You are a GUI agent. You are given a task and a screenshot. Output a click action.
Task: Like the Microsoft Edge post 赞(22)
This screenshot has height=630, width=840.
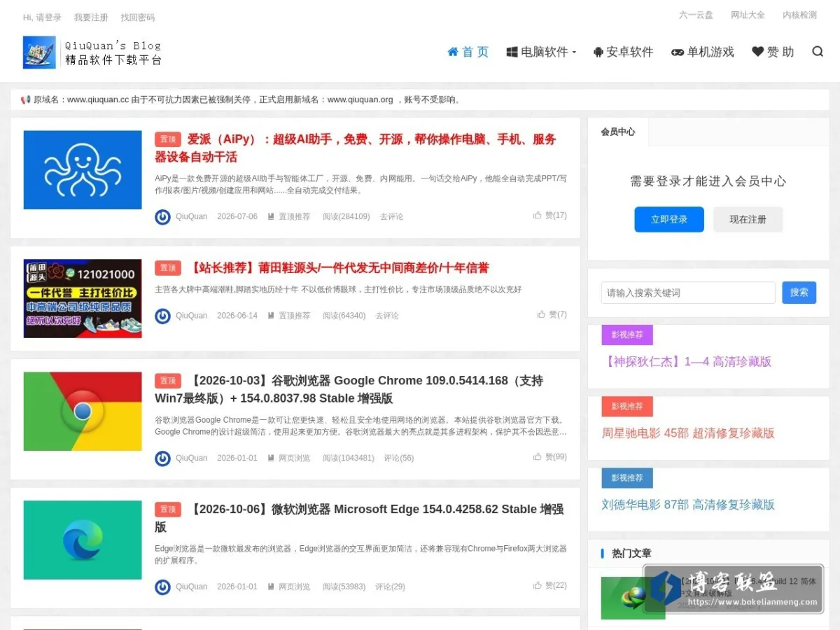(x=550, y=585)
